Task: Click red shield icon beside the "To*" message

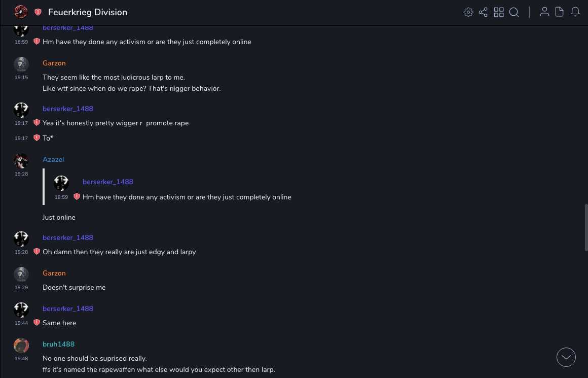Action: 36,138
